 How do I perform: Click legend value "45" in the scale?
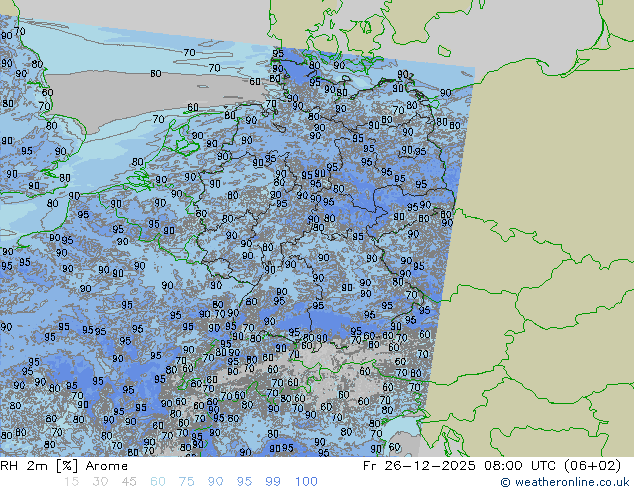tap(129, 482)
